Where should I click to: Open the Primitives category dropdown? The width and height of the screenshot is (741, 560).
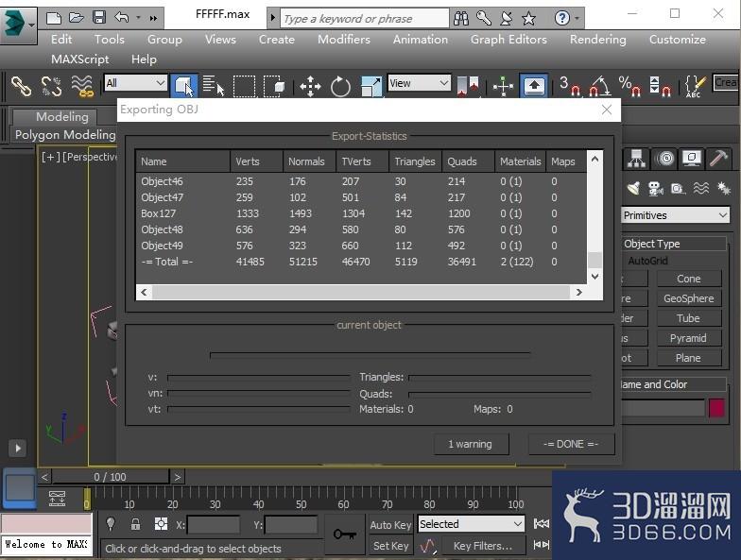click(675, 215)
